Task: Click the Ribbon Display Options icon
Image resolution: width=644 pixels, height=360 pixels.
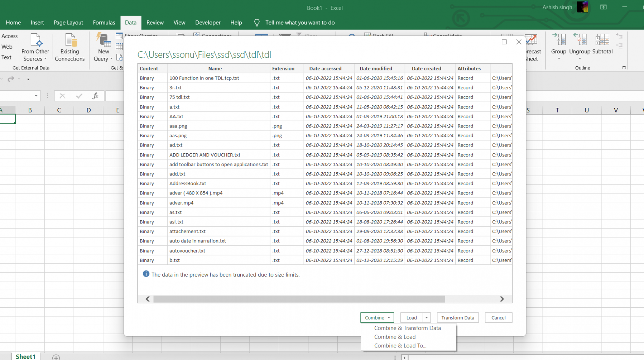Action: pos(603,7)
